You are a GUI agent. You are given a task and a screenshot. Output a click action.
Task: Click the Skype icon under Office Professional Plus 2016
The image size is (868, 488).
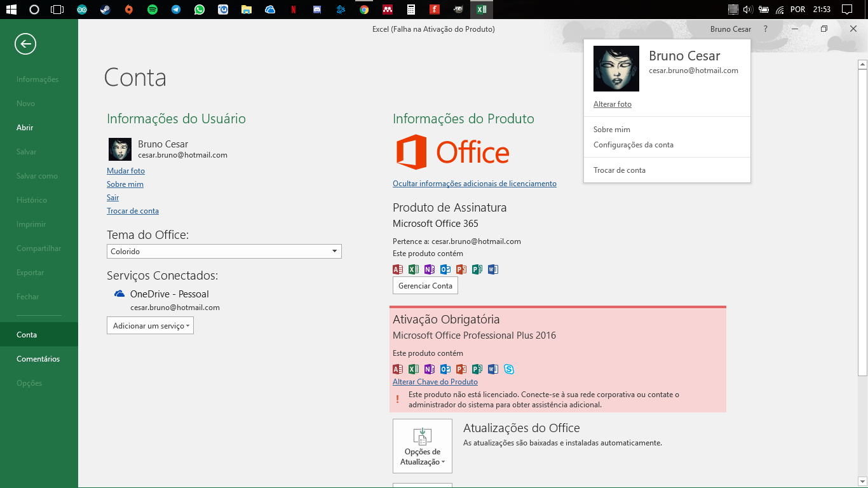click(x=509, y=369)
